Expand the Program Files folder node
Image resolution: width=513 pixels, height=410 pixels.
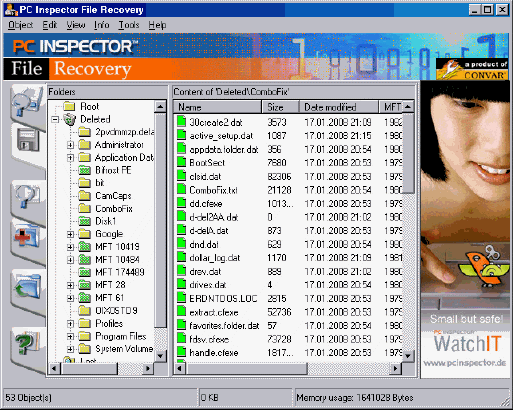pyautogui.click(x=70, y=336)
